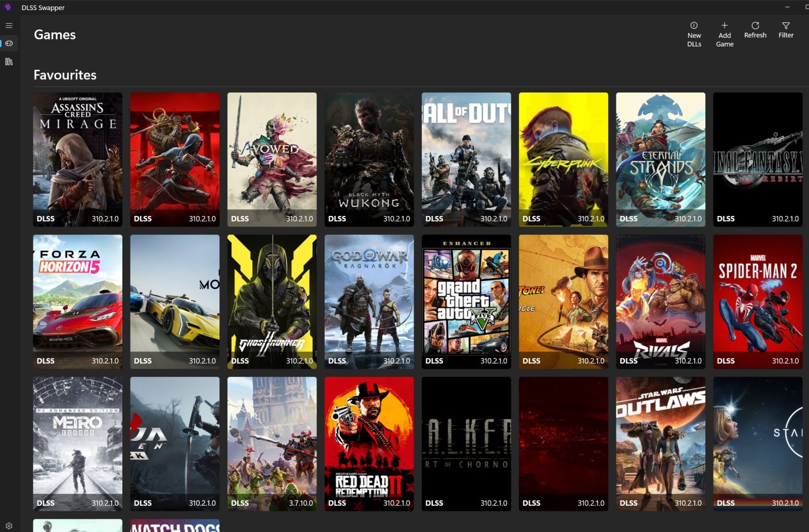The width and height of the screenshot is (809, 532).
Task: Minimize the DLSS Swapper window
Action: [787, 7]
